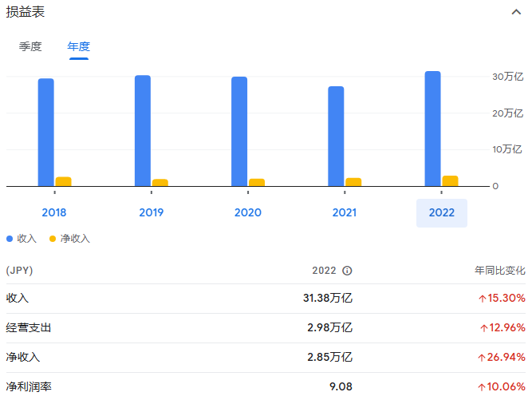The image size is (532, 400).
Task: Click the 30万亿 axis label
Action: [508, 77]
